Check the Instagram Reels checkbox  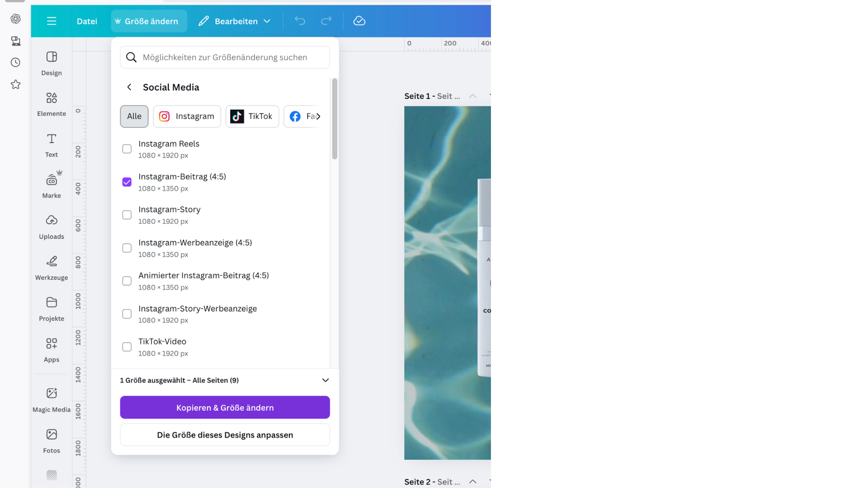[x=127, y=149]
